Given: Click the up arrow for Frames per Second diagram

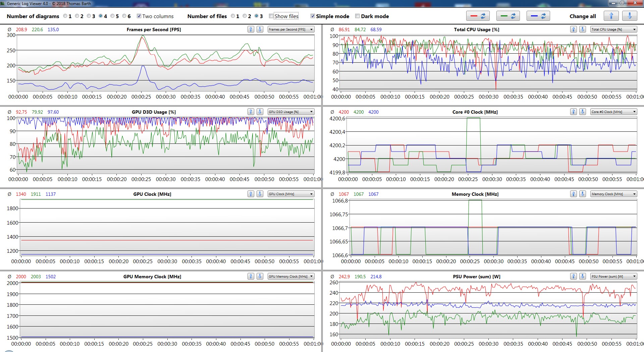Looking at the screenshot, I should coord(251,29).
